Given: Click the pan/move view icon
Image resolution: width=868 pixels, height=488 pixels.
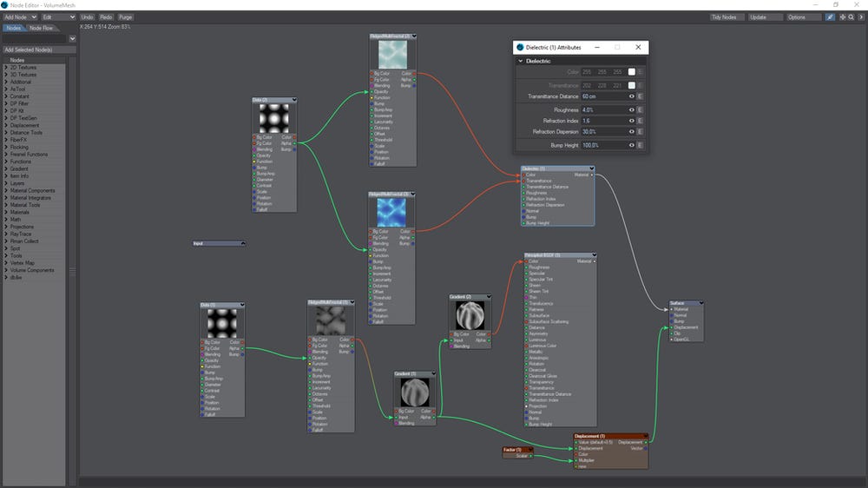Looking at the screenshot, I should pos(843,17).
